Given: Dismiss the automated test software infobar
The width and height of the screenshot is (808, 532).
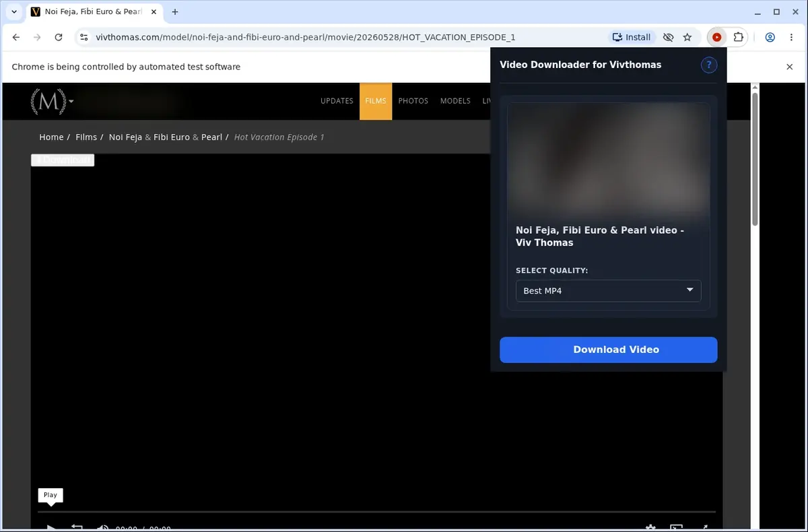Looking at the screenshot, I should pos(790,67).
